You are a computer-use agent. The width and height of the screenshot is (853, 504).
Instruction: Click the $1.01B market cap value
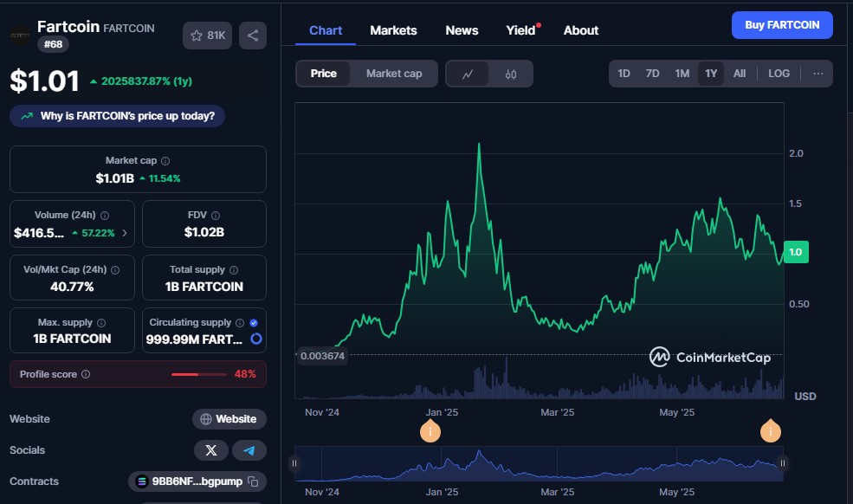(x=115, y=178)
